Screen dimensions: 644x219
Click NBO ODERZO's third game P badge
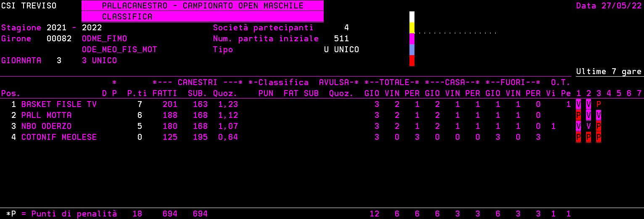[599, 126]
